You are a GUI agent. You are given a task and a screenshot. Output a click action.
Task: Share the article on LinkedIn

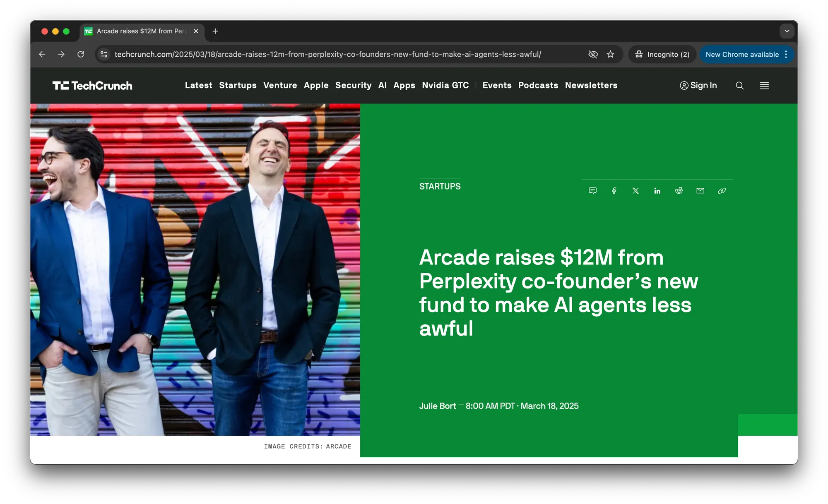pos(657,191)
